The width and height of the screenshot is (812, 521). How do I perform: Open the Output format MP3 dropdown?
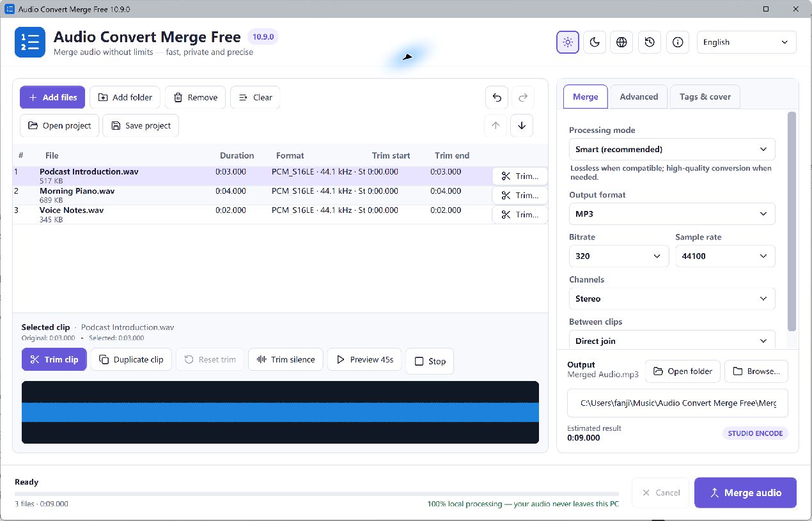672,214
